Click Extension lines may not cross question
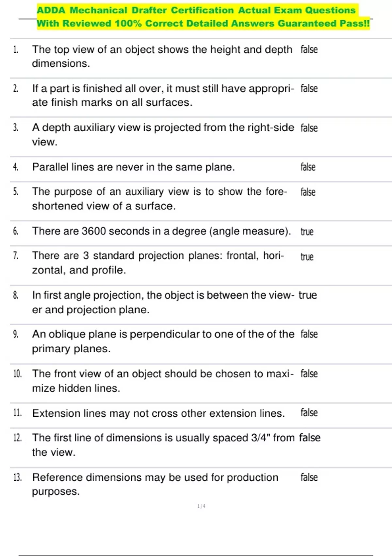This screenshot has height=556, width=392. coord(158,413)
